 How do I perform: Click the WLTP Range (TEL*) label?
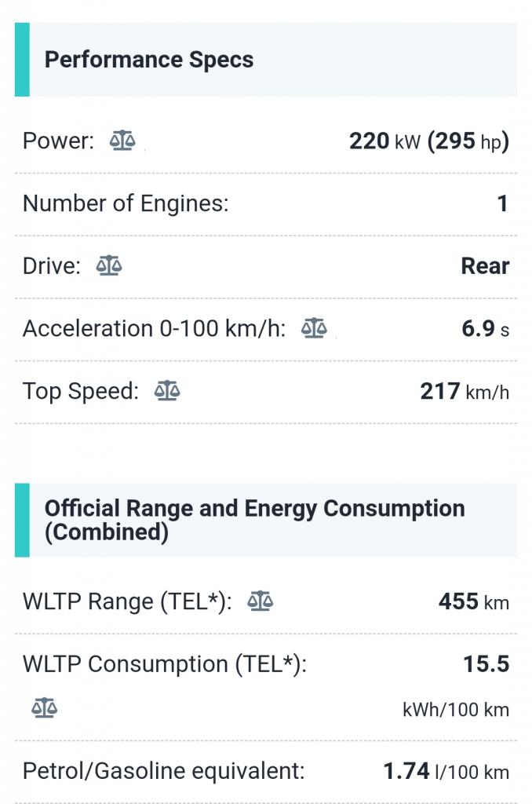pyautogui.click(x=127, y=602)
